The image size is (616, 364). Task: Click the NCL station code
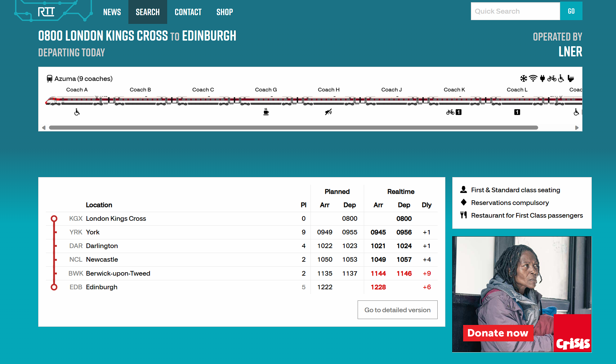(76, 260)
